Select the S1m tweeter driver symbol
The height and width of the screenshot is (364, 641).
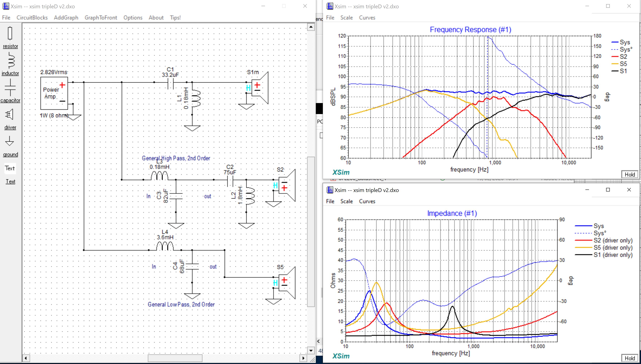pos(260,88)
